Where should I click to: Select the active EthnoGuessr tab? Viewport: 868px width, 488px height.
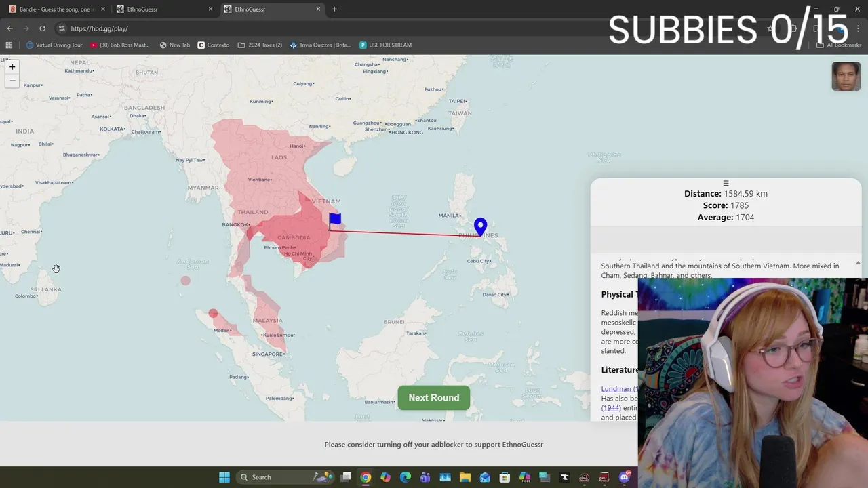click(271, 9)
